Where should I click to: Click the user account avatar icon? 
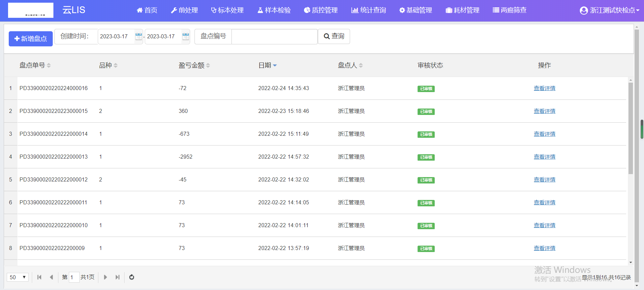(584, 10)
